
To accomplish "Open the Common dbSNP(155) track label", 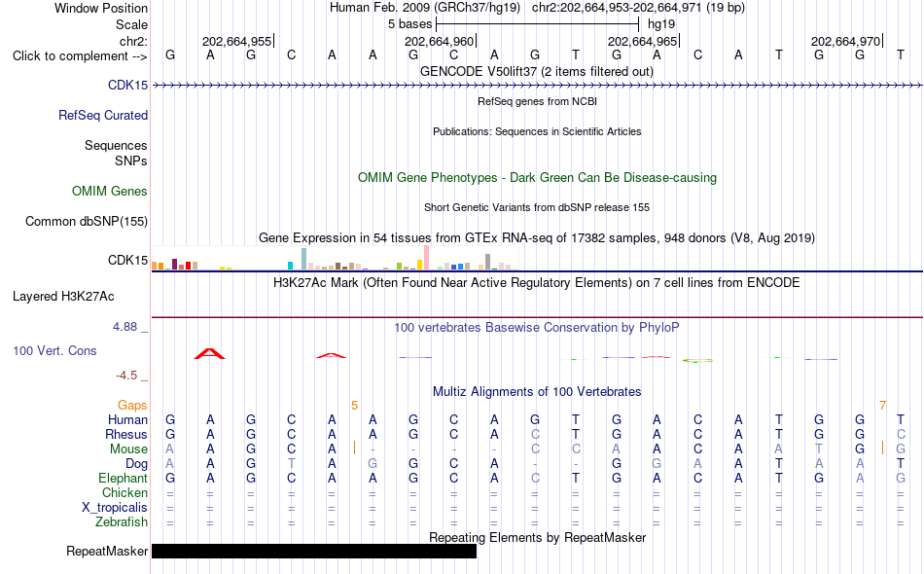I will tap(87, 221).
